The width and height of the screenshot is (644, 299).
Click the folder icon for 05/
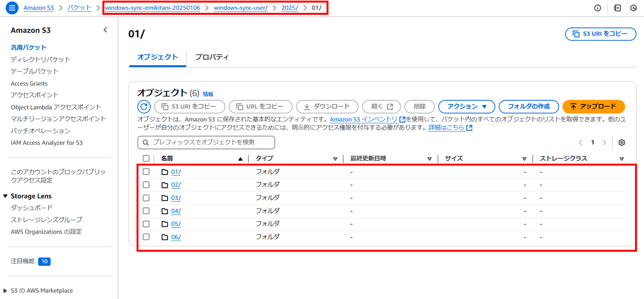[165, 224]
